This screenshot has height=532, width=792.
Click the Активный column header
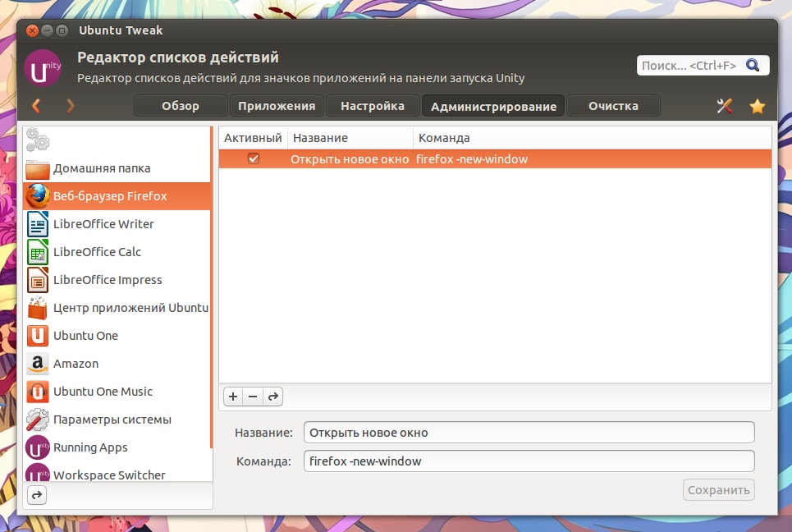pos(253,138)
